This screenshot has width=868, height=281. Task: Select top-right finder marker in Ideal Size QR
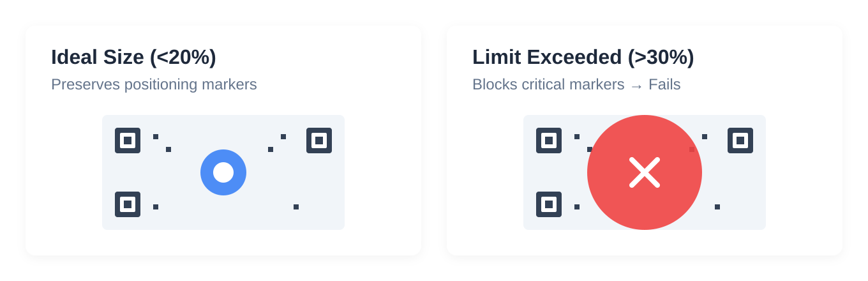tap(319, 140)
